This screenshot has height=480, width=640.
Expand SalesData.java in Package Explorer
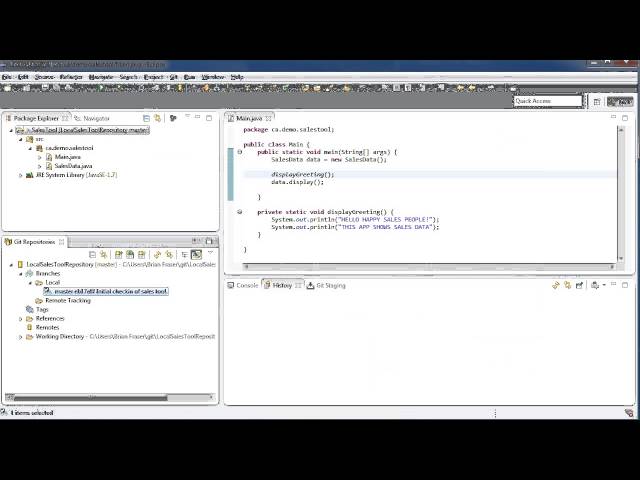pos(40,166)
